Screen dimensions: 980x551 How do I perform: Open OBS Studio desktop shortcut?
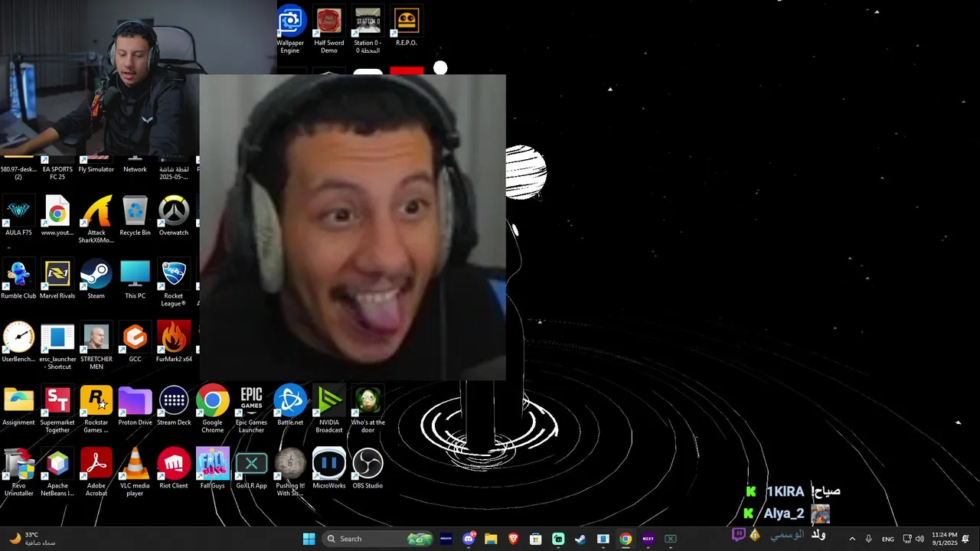[367, 469]
